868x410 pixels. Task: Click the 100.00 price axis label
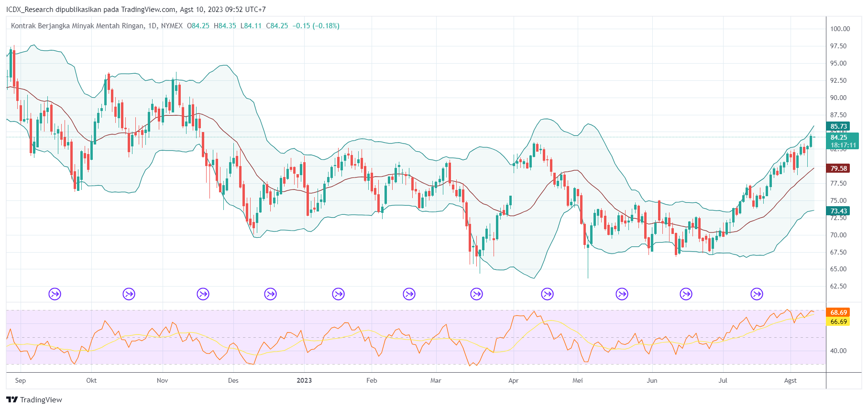pos(840,29)
